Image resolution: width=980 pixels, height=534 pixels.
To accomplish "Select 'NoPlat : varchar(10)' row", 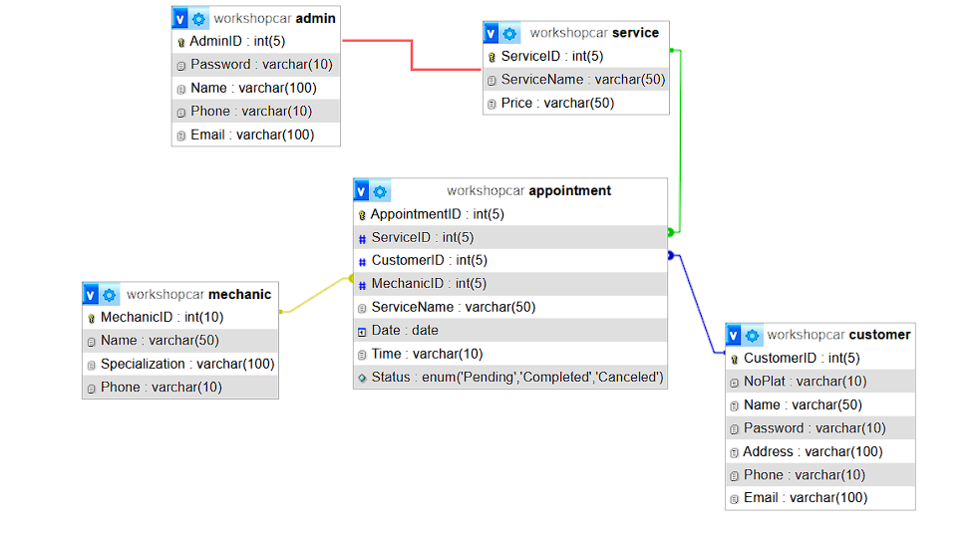I will pos(820,382).
